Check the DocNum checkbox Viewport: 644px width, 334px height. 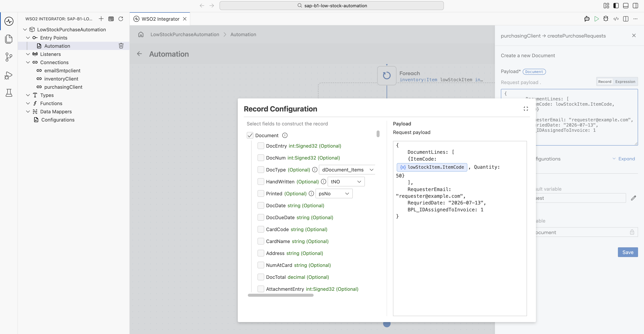[x=261, y=158]
